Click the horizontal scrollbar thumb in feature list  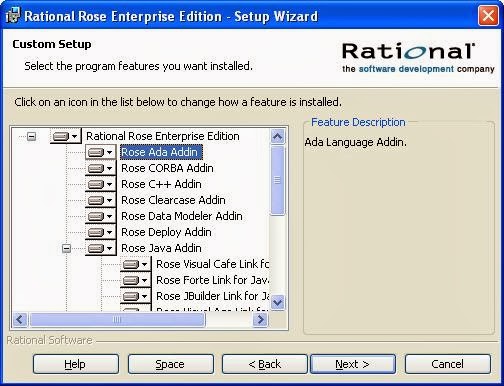coord(117,320)
